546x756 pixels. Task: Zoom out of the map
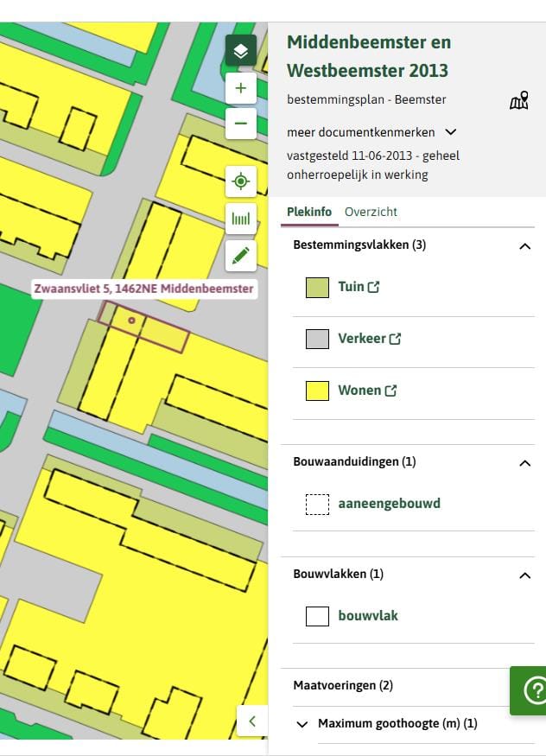click(x=240, y=124)
